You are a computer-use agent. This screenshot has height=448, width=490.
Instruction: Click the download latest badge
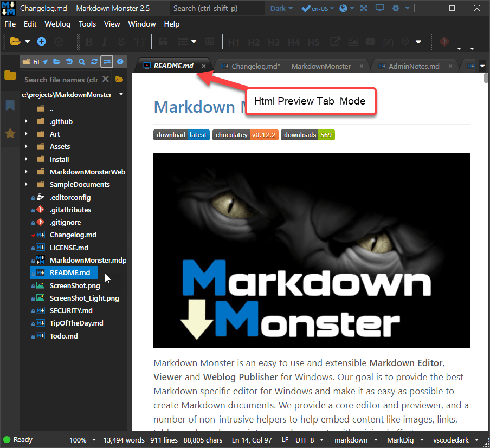[181, 135]
